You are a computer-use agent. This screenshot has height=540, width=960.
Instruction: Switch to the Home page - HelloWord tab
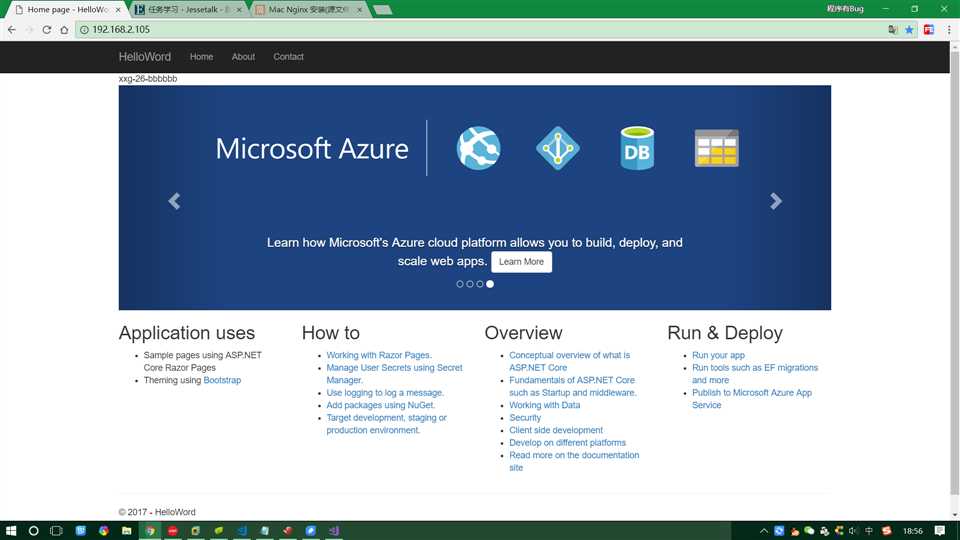tap(66, 10)
